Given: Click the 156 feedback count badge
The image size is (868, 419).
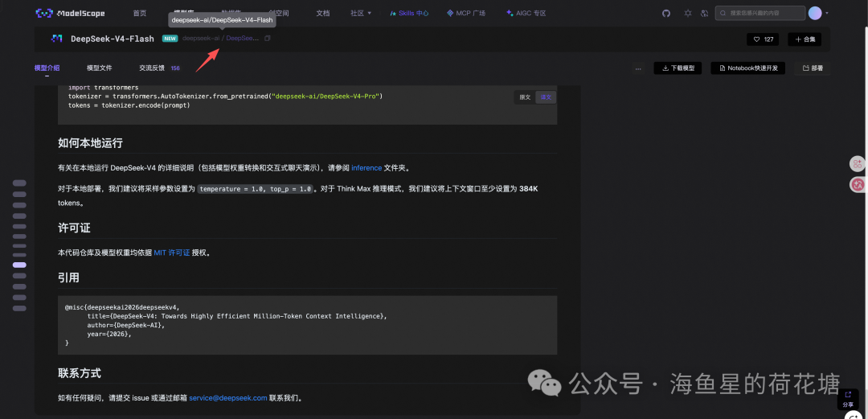Looking at the screenshot, I should (x=175, y=68).
